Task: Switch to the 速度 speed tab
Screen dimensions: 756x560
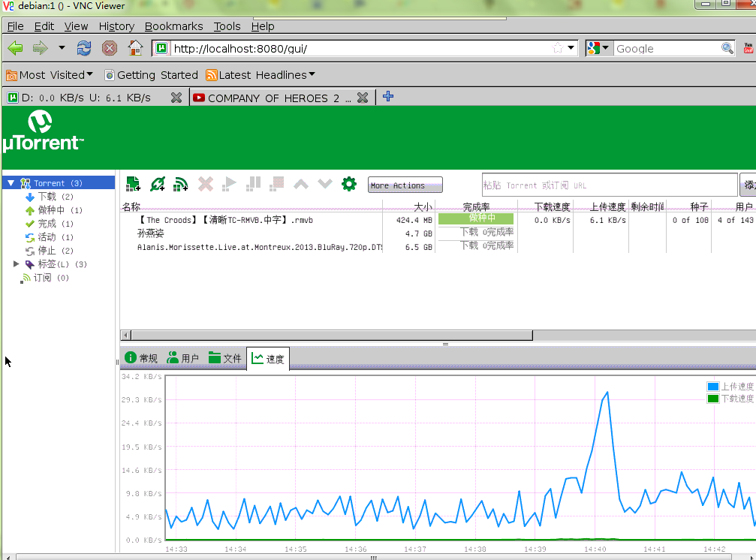Action: tap(268, 359)
